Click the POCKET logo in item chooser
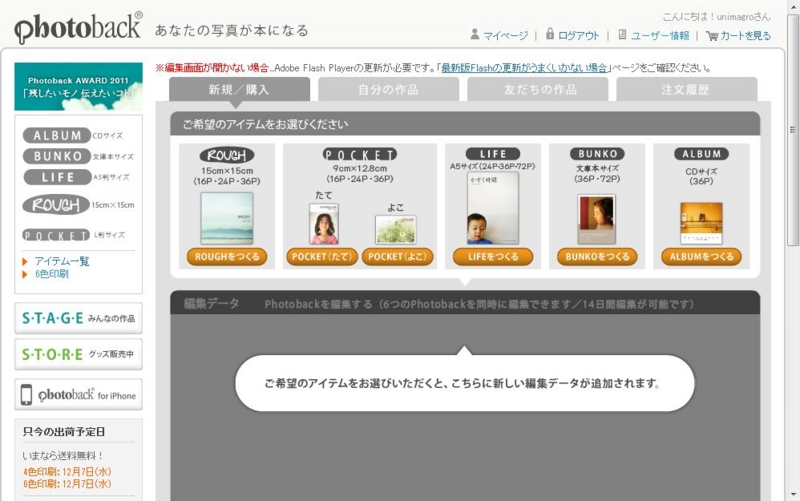The height and width of the screenshot is (501, 800). coord(360,155)
